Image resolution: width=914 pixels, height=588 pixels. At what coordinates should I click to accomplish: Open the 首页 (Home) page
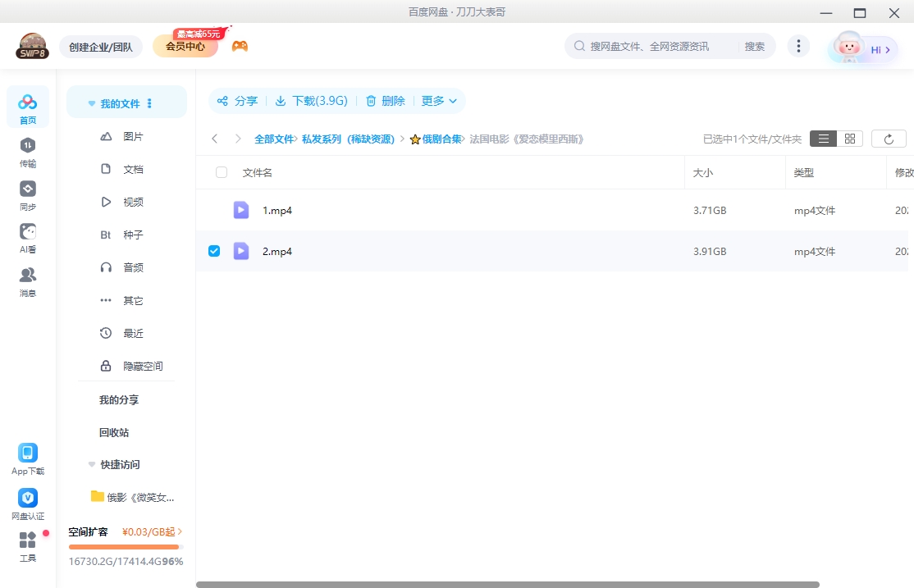pyautogui.click(x=27, y=107)
